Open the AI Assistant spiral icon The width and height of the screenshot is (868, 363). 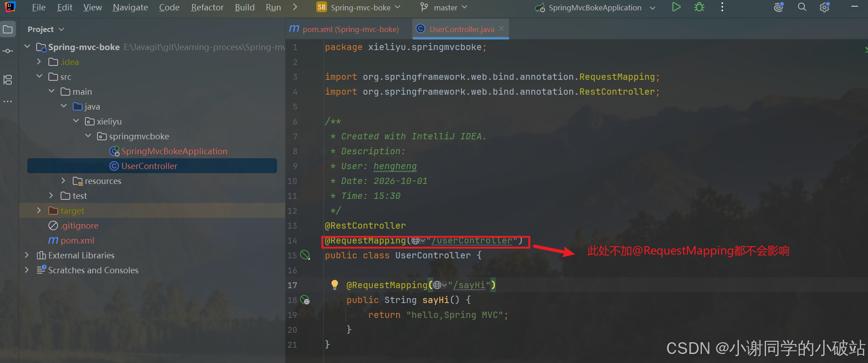coord(779,7)
